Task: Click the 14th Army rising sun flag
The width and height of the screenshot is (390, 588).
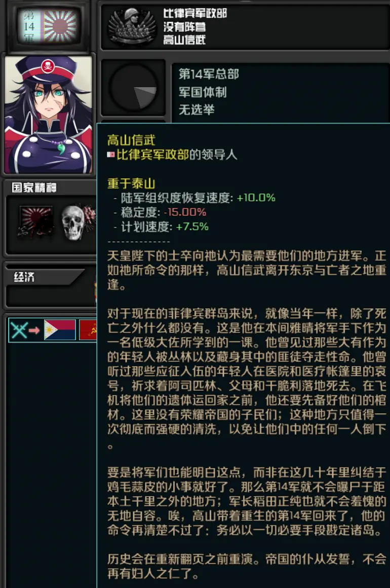Action: (49, 25)
